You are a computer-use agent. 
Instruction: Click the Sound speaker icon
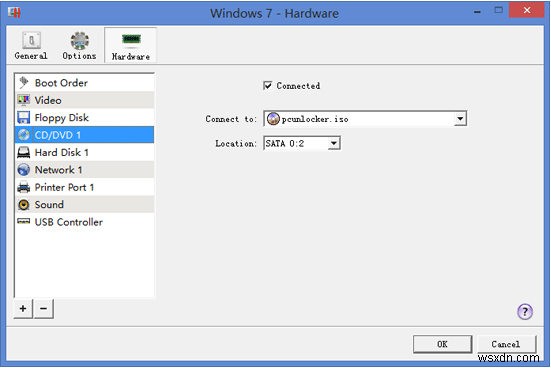(24, 205)
